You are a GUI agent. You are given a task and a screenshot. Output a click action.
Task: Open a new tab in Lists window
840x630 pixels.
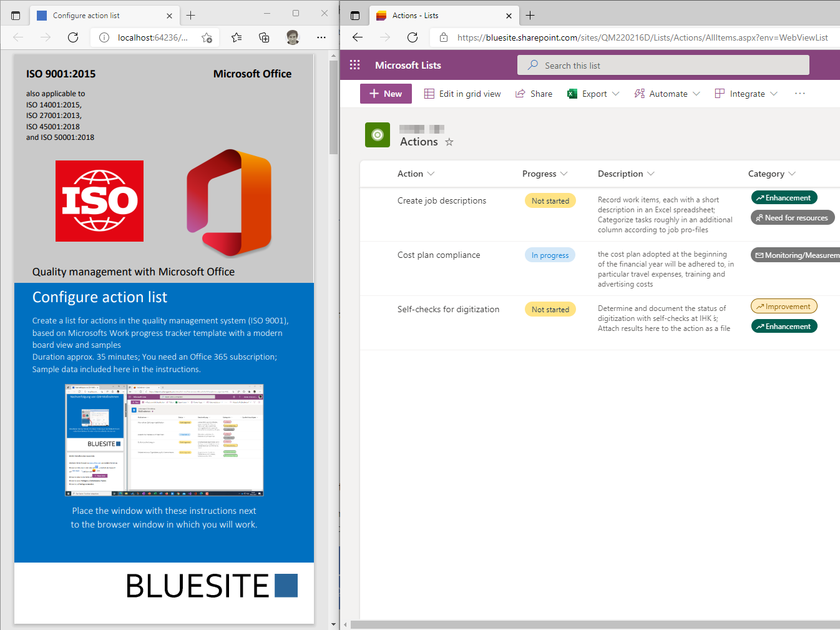[x=530, y=16]
